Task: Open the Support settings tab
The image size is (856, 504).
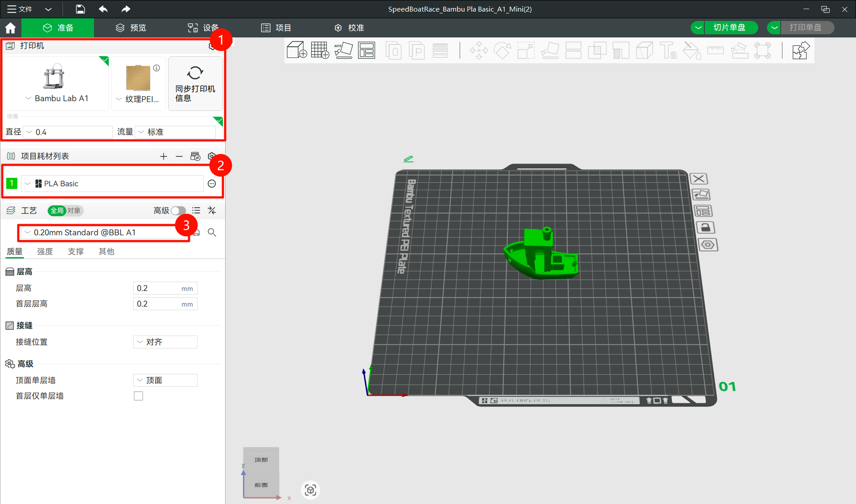Action: pos(76,251)
